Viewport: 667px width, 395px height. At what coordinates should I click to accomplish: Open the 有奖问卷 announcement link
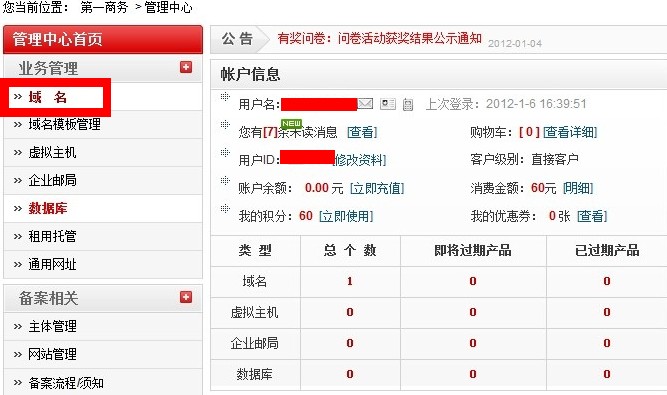379,39
